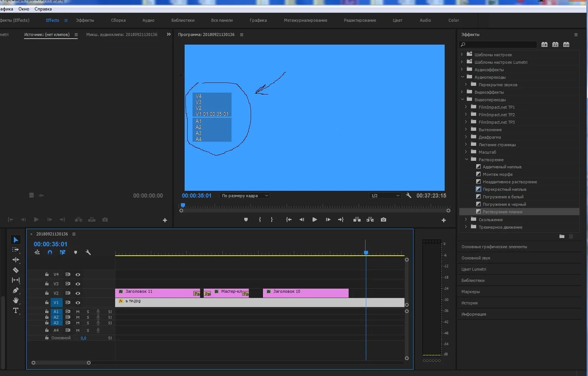This screenshot has width=588, height=376.
Task: Collapse the Видеопереходы folder
Action: click(462, 99)
